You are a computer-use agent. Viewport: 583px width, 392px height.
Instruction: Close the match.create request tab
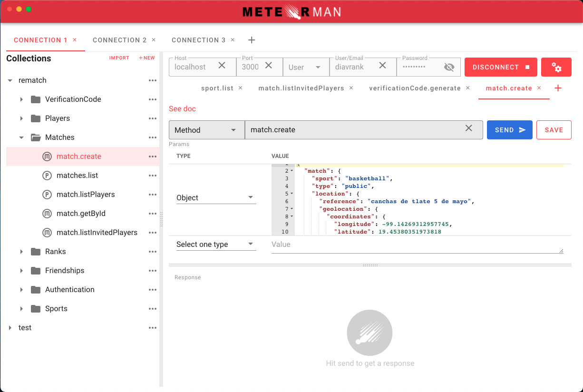[539, 88]
